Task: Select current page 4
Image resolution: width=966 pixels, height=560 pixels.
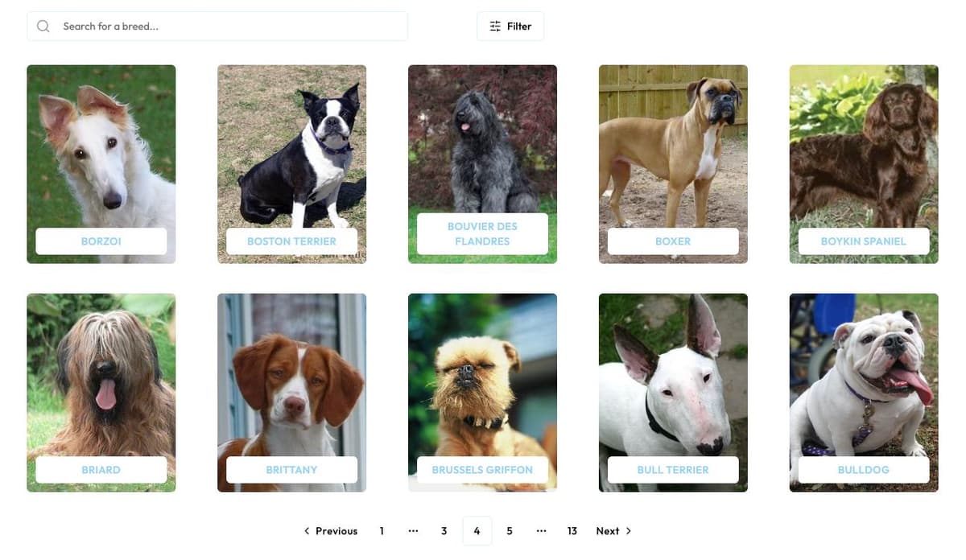Action: tap(477, 531)
